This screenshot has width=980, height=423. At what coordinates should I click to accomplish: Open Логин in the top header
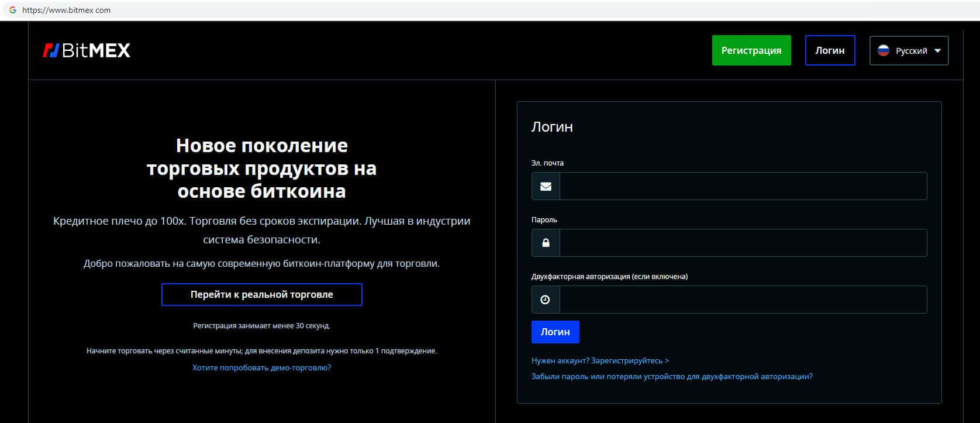pyautogui.click(x=830, y=50)
